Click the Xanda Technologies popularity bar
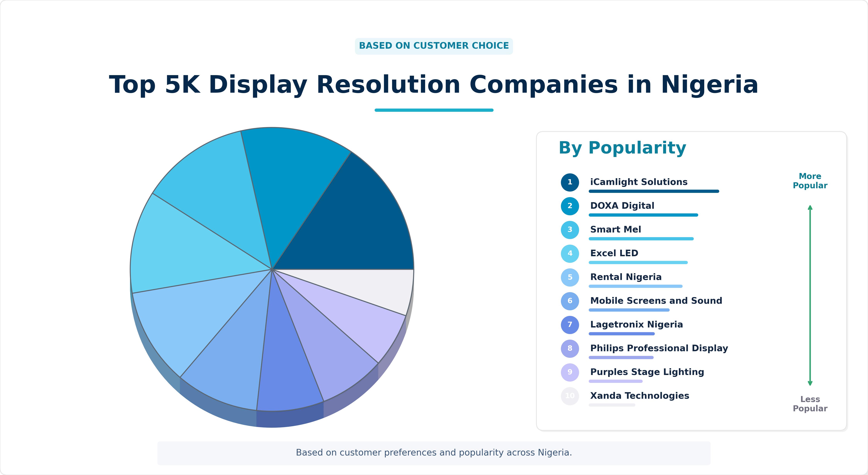Viewport: 868px width, 475px height. pyautogui.click(x=612, y=405)
